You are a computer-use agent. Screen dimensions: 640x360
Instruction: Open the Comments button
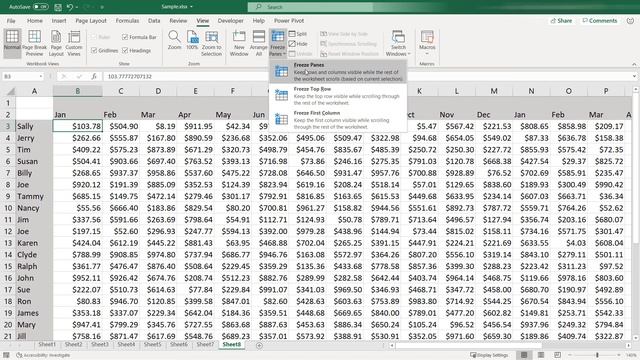[x=600, y=20]
